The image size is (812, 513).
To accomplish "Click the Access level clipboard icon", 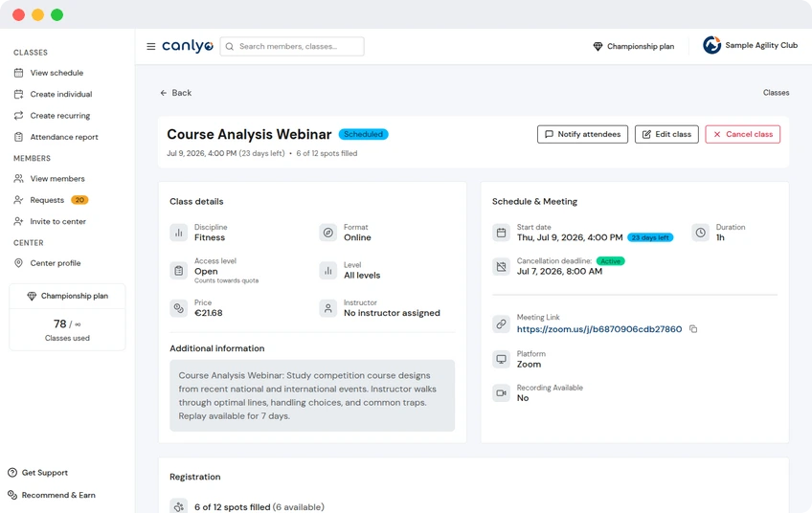I will point(179,270).
